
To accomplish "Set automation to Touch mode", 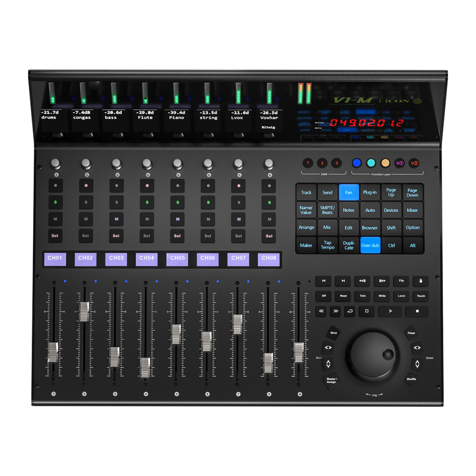I will 421,296.
